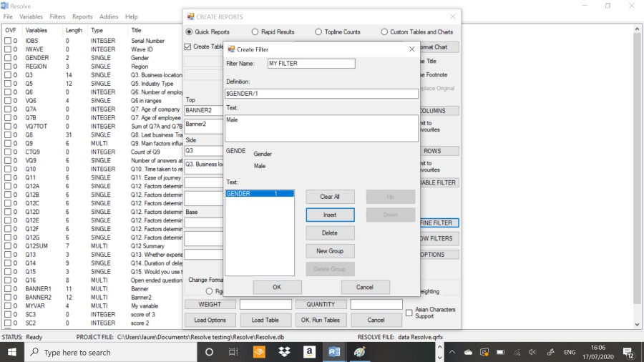Click the Text box containing Male
The image size is (644, 362).
pyautogui.click(x=321, y=129)
